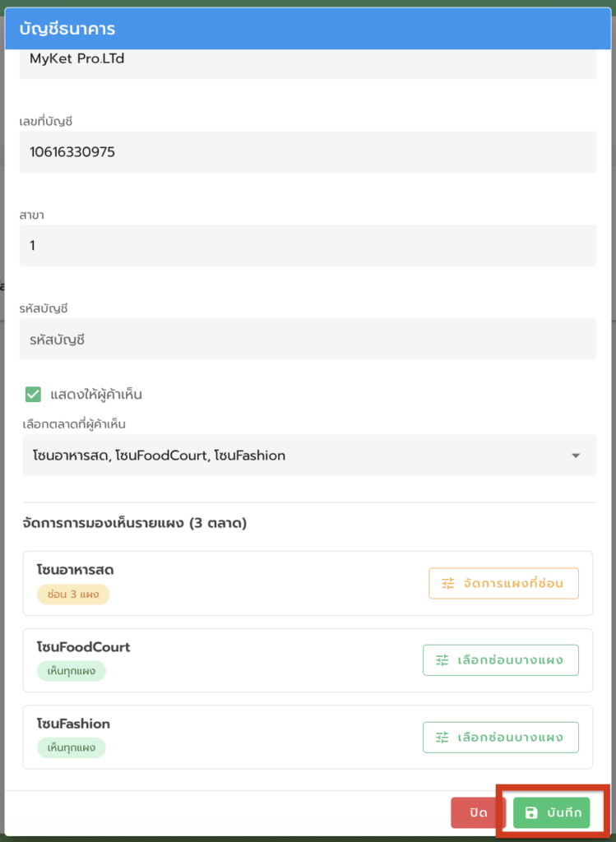The image size is (616, 842).
Task: Click the ซ่อน 3 แผง badge
Action: click(x=73, y=594)
